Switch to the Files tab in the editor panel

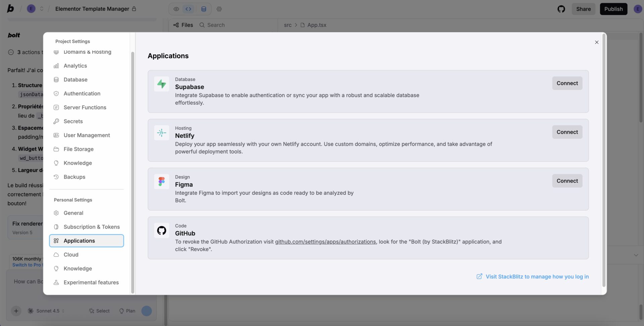point(183,25)
